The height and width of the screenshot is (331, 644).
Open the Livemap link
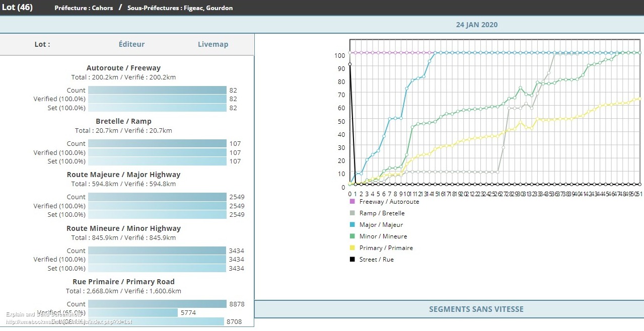pos(212,44)
